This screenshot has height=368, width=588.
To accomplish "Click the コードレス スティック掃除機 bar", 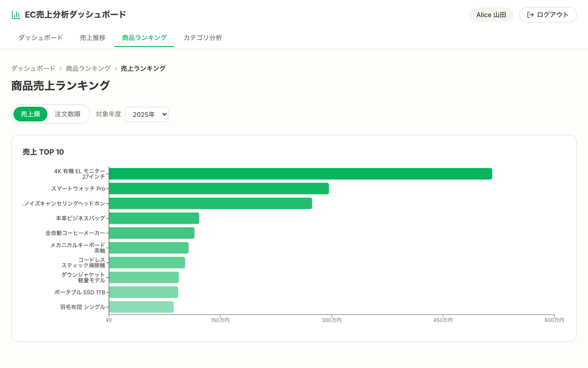I will click(147, 262).
